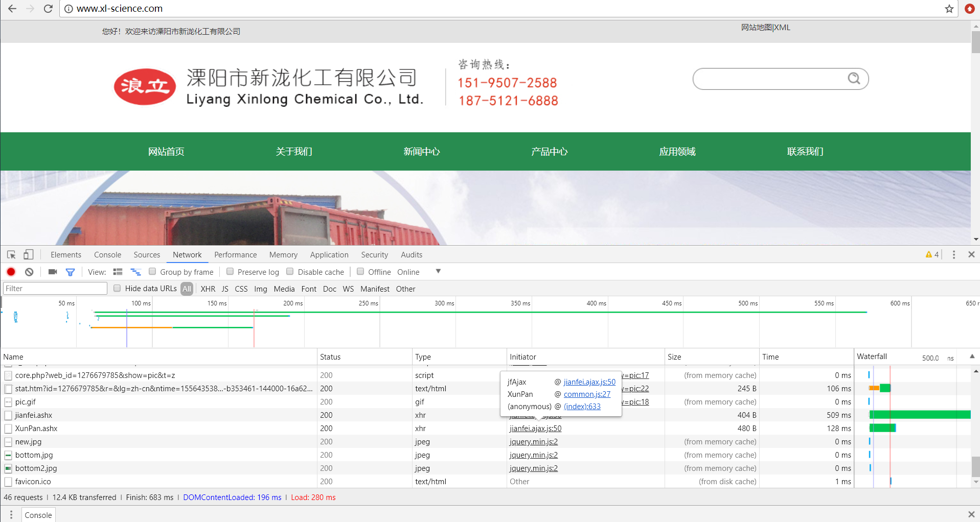Sort by the Initiator column header
980x522 pixels.
[x=585, y=357]
